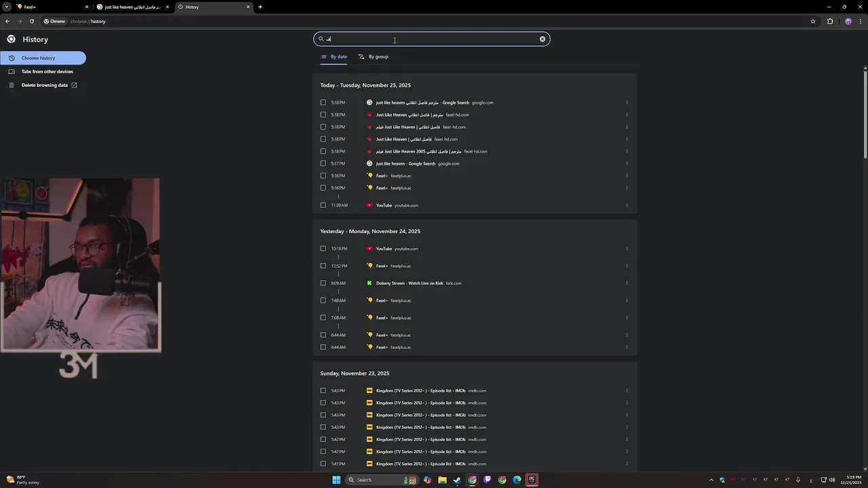The height and width of the screenshot is (488, 868).
Task: Bookmark this page with the star icon
Action: 813,22
